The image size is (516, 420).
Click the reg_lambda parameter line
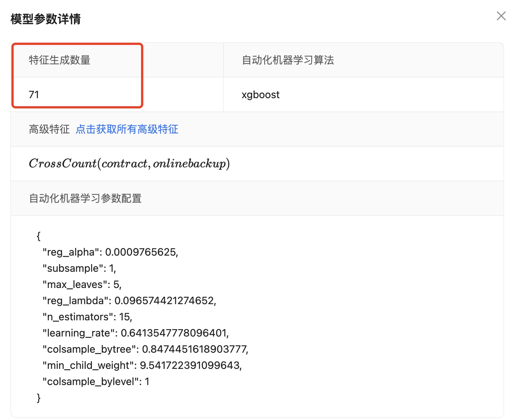[129, 300]
